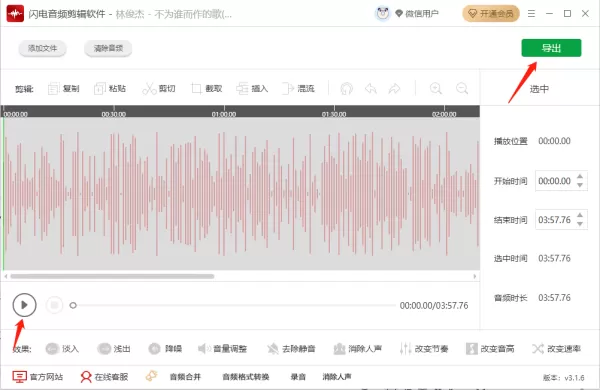Increase the start time (开始时间) value
The width and height of the screenshot is (600, 390).
point(580,176)
